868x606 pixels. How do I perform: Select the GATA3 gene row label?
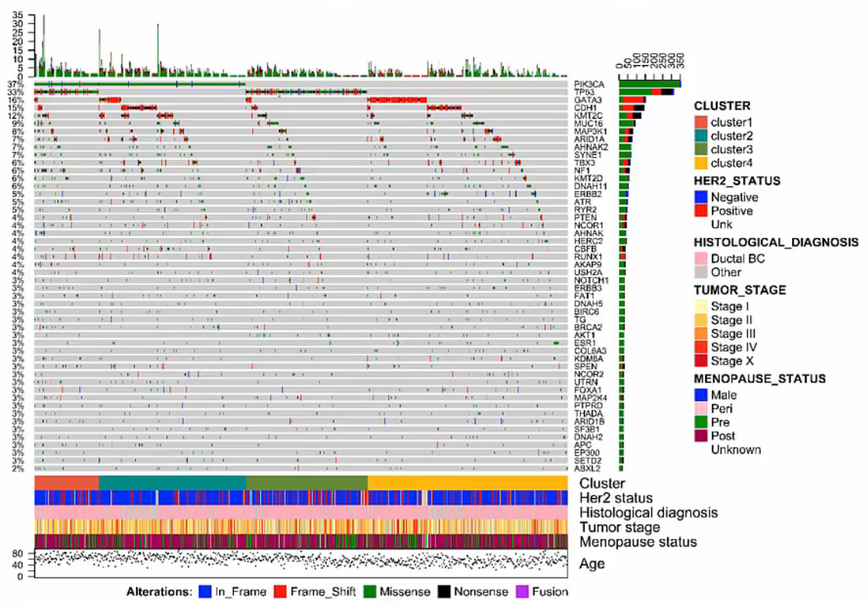[x=586, y=100]
